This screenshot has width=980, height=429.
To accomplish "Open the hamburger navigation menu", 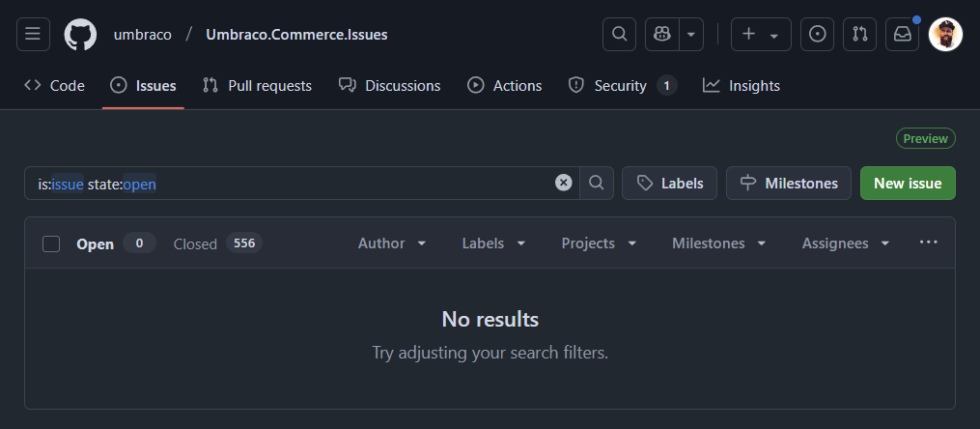I will click(33, 35).
